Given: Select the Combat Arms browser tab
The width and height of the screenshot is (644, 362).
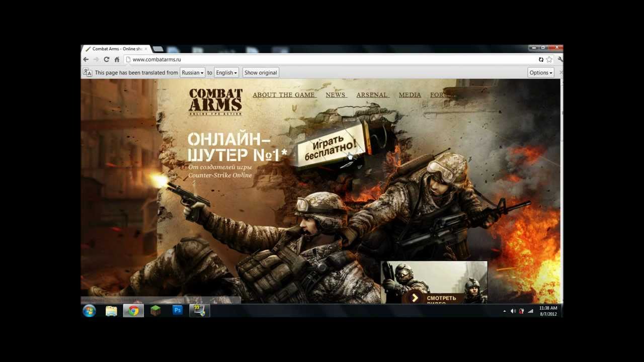Looking at the screenshot, I should click(x=117, y=49).
